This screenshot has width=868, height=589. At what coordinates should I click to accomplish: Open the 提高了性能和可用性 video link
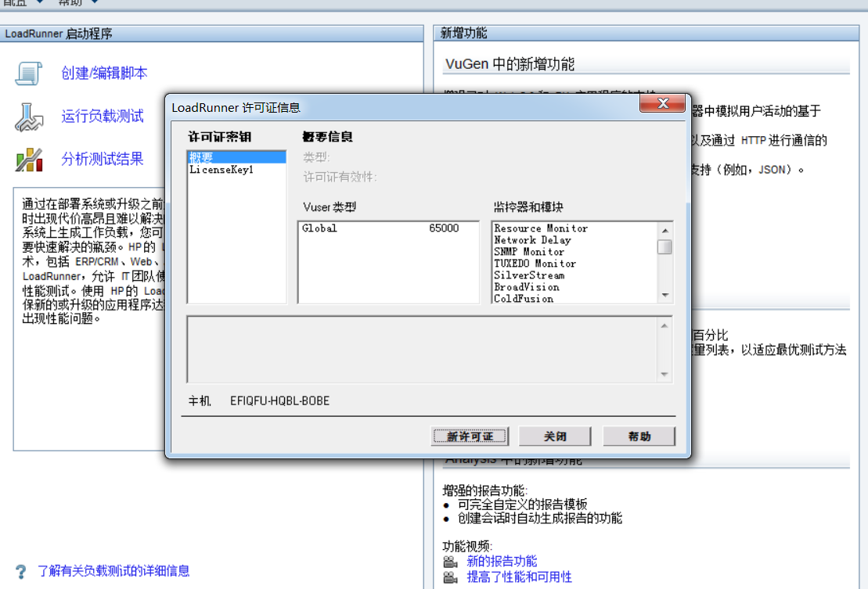[519, 576]
